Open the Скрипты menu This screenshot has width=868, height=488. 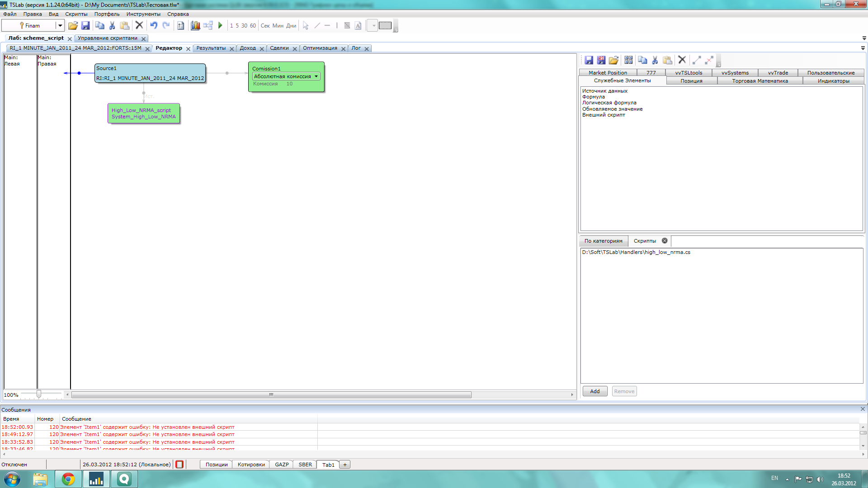point(76,14)
